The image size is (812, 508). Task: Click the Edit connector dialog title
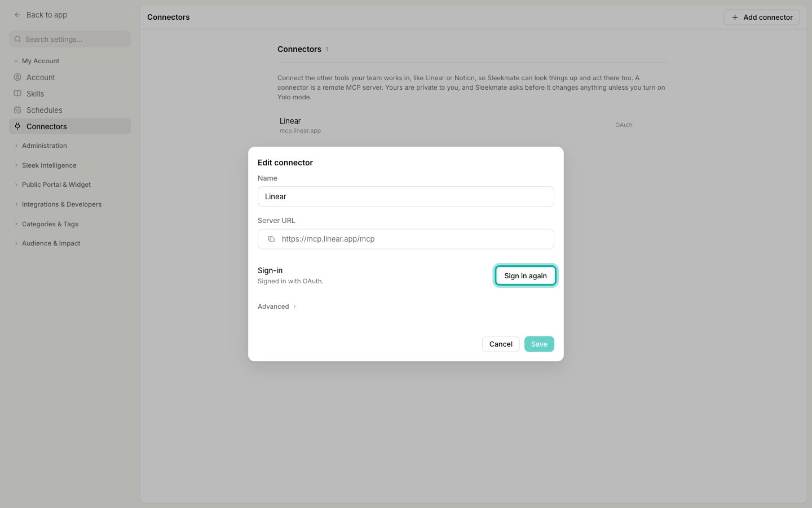(285, 163)
